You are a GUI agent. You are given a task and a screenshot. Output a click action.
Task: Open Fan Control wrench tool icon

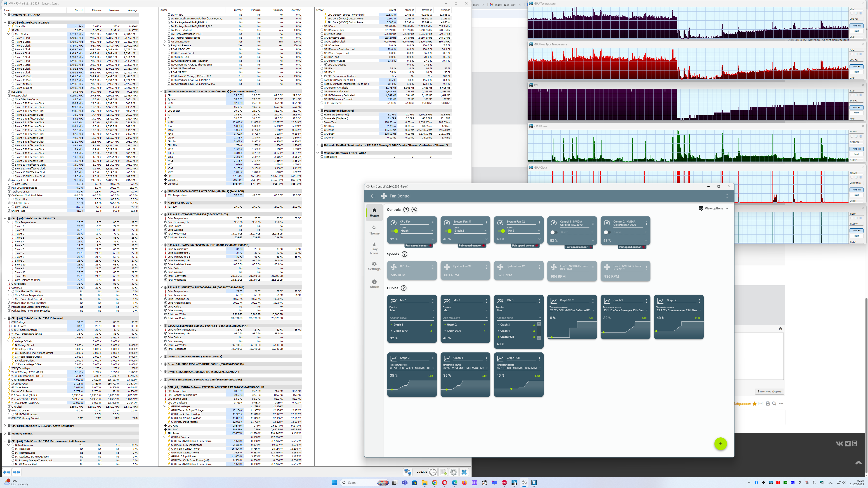414,209
